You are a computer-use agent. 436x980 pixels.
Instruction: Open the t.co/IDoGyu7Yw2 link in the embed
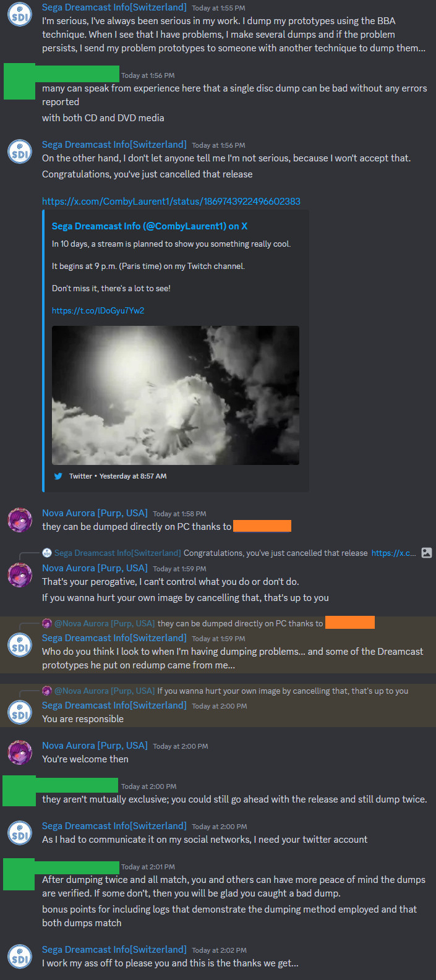click(98, 310)
